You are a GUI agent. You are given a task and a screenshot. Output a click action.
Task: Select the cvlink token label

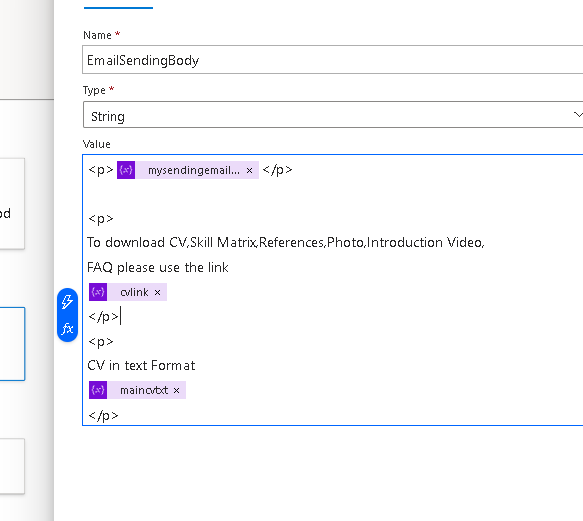[x=134, y=292]
